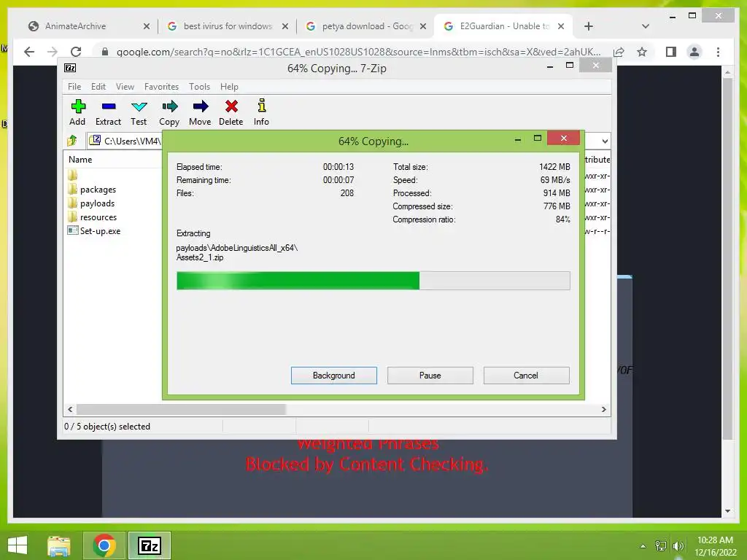Click the 7-Zip path field
747x560 pixels.
coord(126,141)
